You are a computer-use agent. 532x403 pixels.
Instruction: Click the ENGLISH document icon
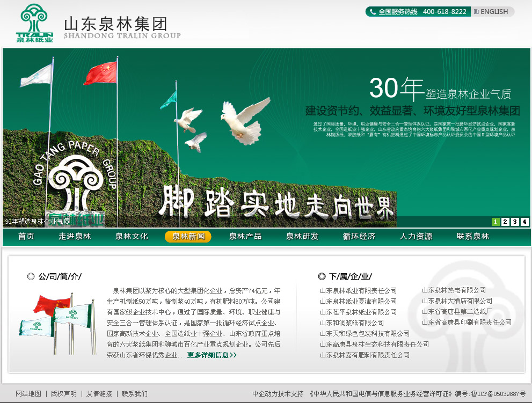[x=476, y=11]
